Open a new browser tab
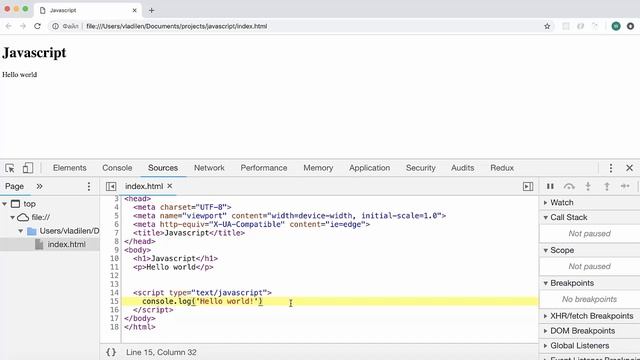This screenshot has height=360, width=640. point(151,10)
